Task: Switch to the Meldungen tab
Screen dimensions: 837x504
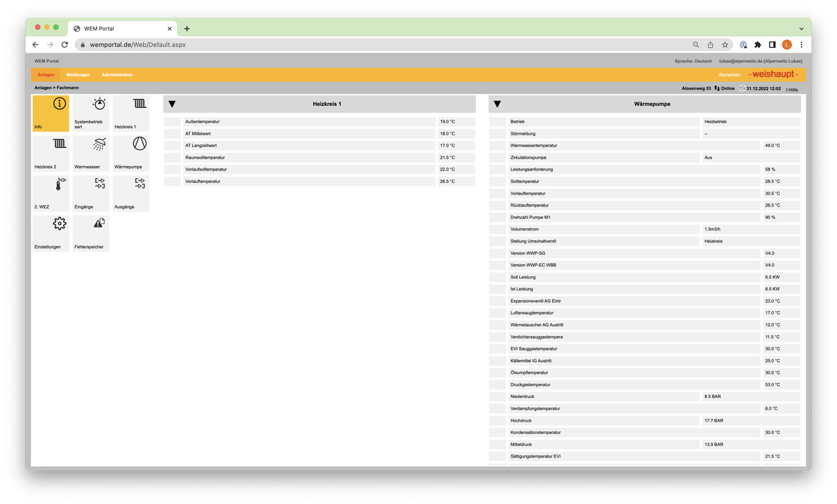Action: click(78, 75)
